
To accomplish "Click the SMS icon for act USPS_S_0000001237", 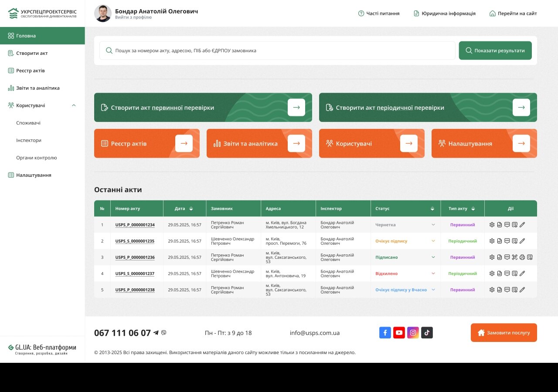I will [507, 273].
